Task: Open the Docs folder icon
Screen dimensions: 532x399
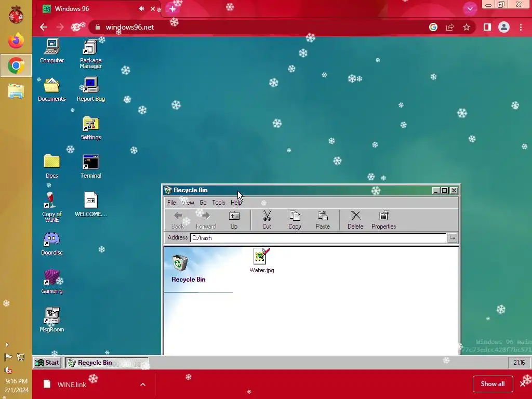Action: click(x=51, y=166)
